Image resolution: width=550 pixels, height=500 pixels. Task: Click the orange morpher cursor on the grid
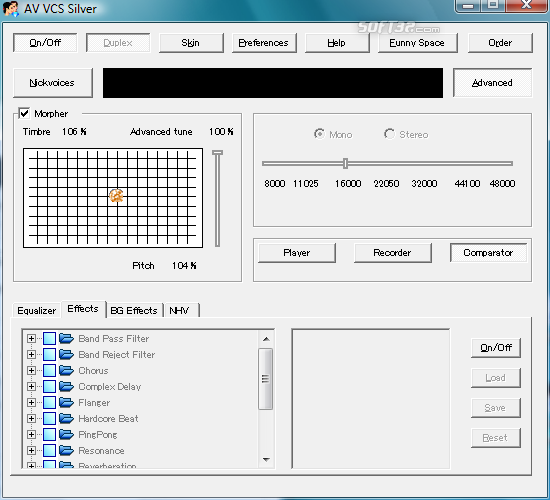116,195
